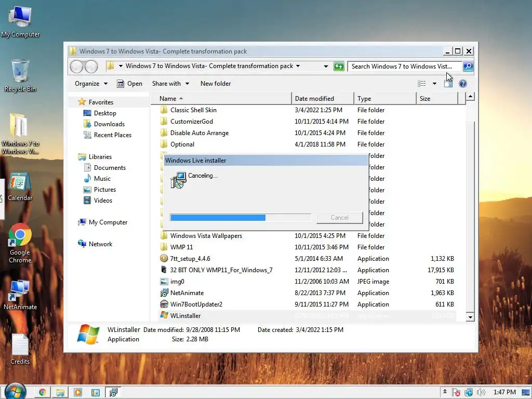Viewport: 532px width, 399px height.
Task: Open the Pictures library
Action: point(100,189)
